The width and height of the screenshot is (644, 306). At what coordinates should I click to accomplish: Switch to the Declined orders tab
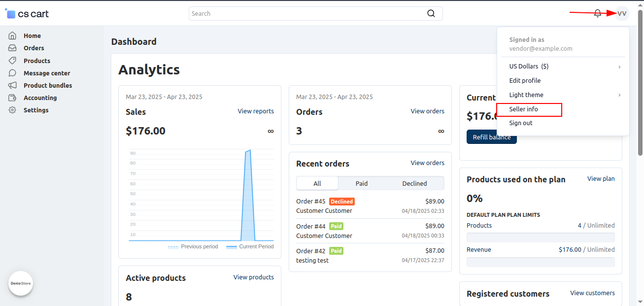(414, 183)
